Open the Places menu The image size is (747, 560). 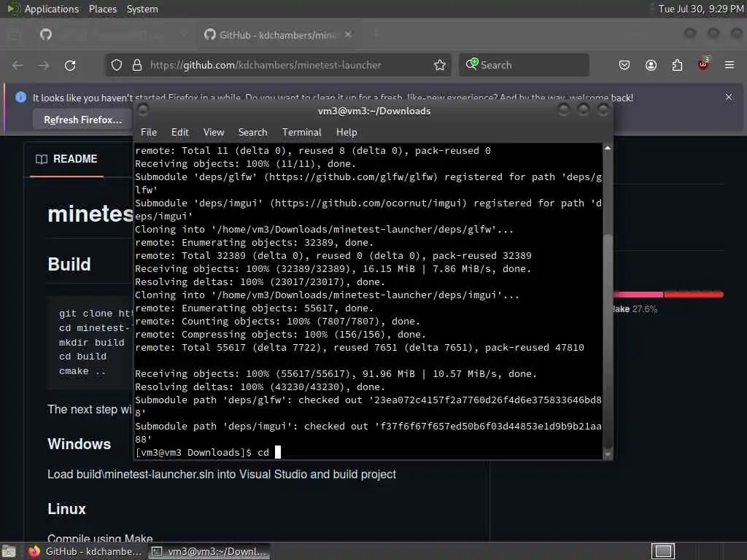(x=102, y=9)
